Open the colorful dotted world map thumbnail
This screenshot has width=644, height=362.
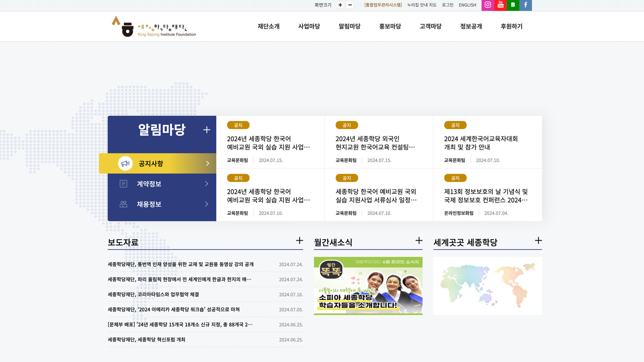click(x=488, y=286)
